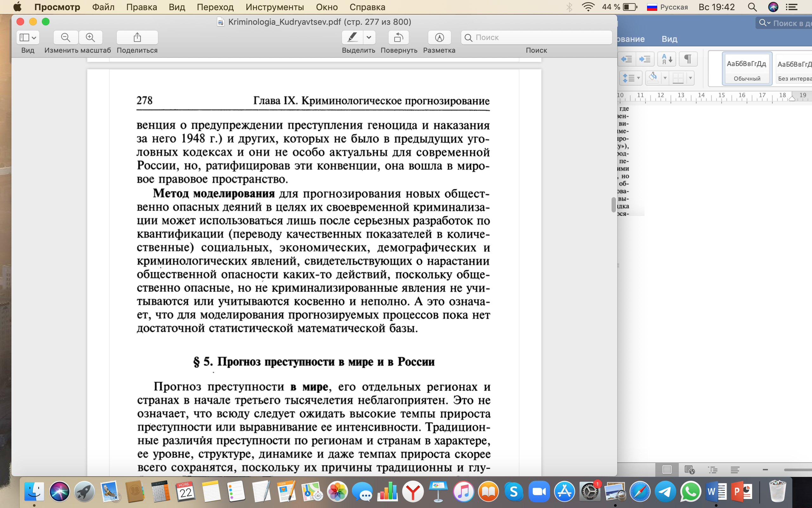
Task: Open Yandex Browser from the Dock
Action: click(413, 492)
